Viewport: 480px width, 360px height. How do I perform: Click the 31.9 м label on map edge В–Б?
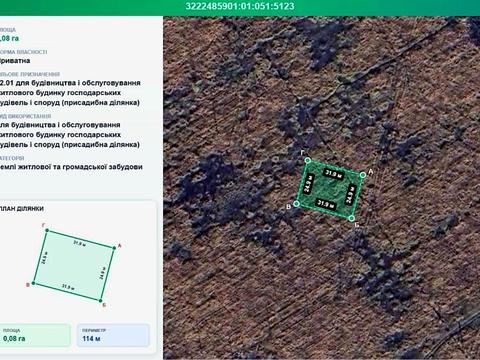pos(326,204)
